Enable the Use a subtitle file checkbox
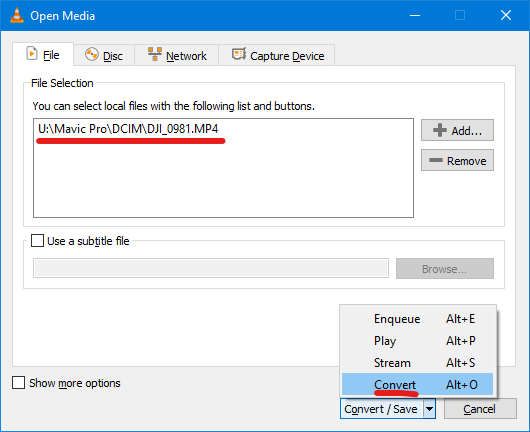Screen dimensions: 530x432 pos(37,241)
